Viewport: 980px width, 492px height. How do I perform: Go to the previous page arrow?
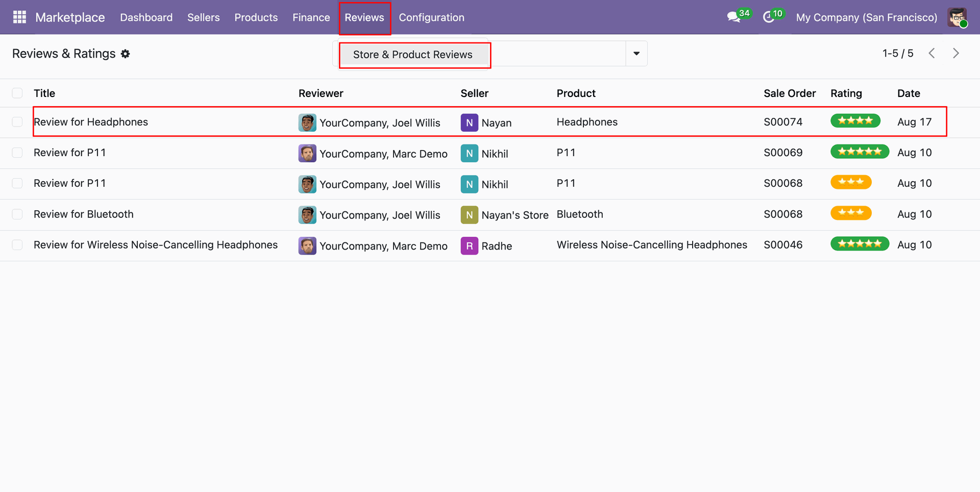932,53
